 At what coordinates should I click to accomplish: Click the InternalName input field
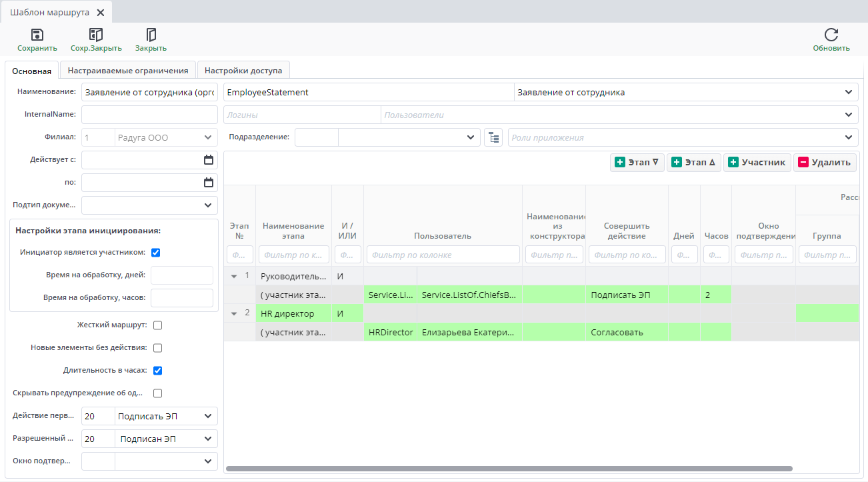pos(149,115)
